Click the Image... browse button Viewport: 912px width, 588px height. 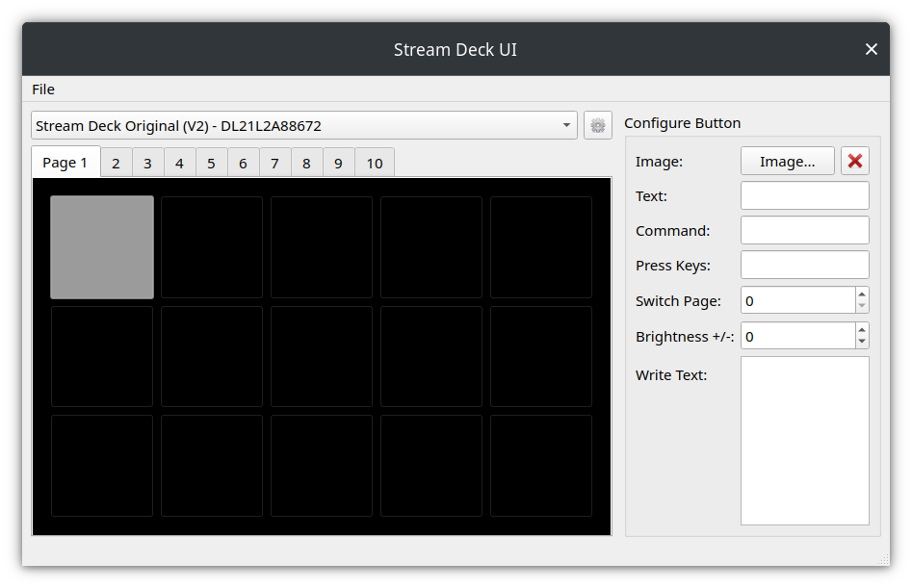788,161
